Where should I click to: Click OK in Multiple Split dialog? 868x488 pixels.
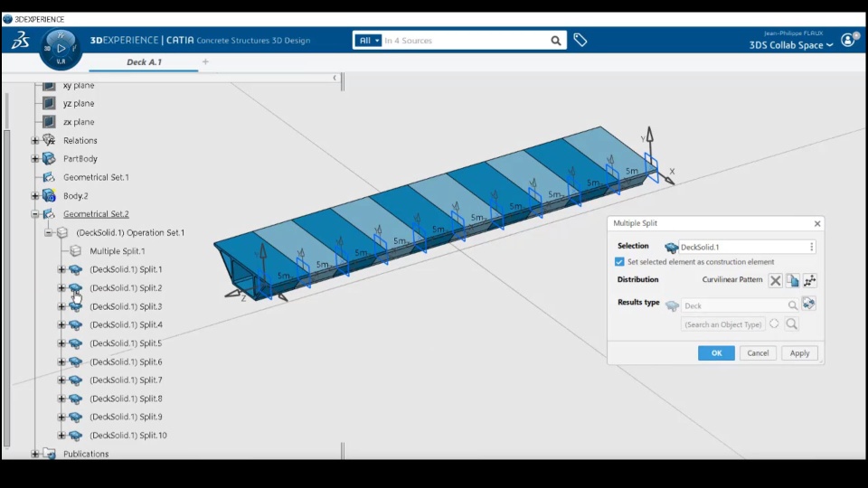[x=716, y=353]
